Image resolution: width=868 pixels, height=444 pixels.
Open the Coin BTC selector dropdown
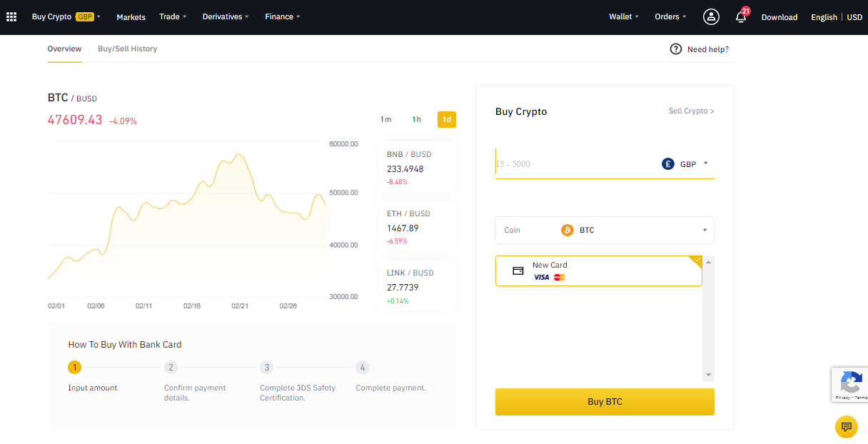605,231
